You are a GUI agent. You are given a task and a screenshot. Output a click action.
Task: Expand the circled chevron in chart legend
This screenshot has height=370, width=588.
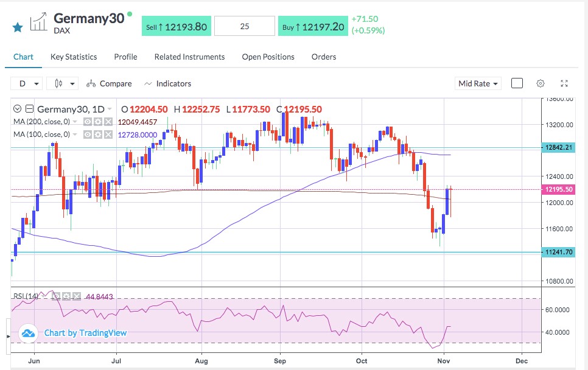pos(17,109)
